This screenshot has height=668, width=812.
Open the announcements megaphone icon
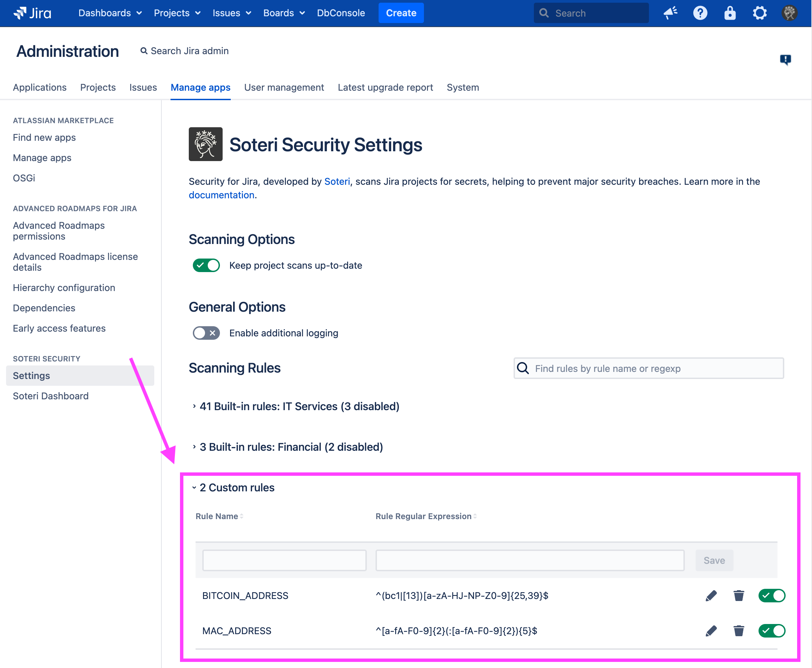(670, 13)
